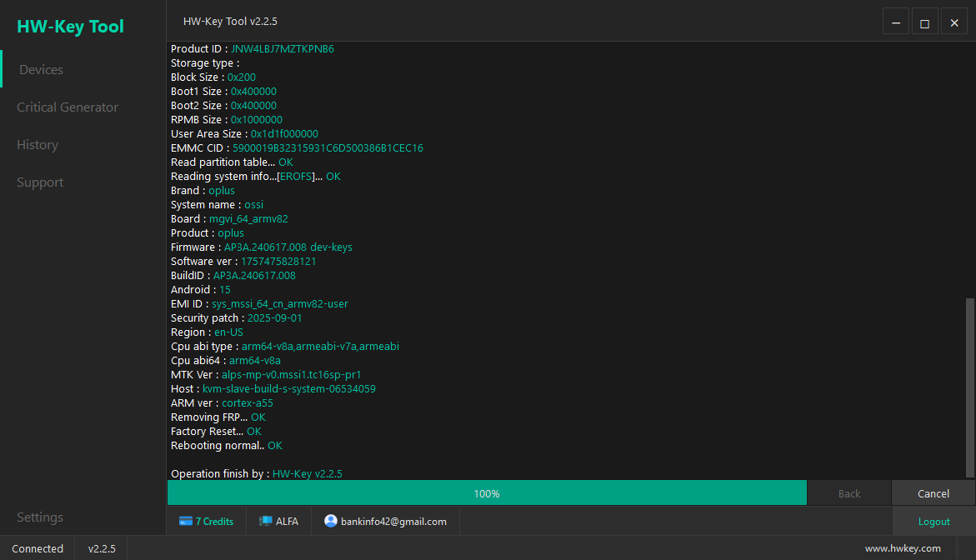
Task: Expand the ALFA server selector
Action: tap(278, 521)
